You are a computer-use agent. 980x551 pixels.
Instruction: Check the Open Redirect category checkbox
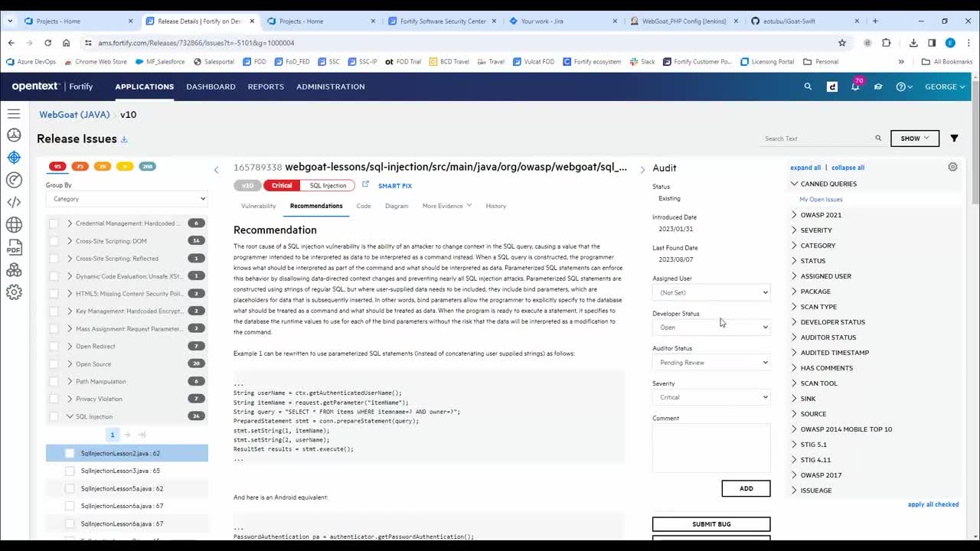(54, 346)
